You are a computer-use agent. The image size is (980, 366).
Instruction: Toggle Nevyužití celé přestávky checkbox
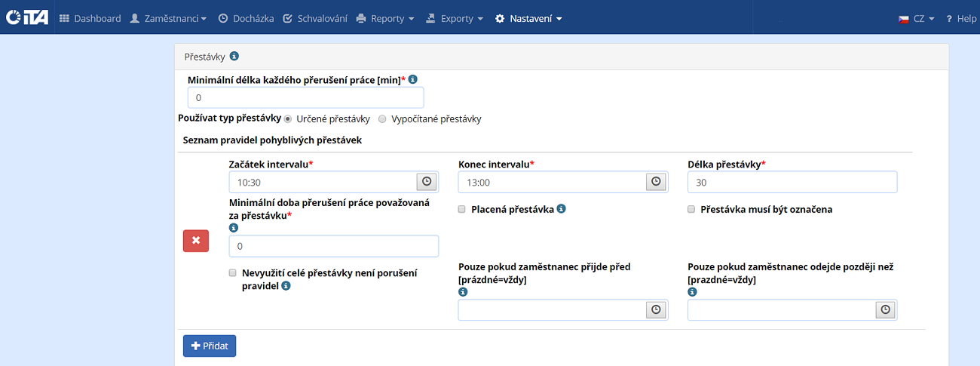(233, 273)
